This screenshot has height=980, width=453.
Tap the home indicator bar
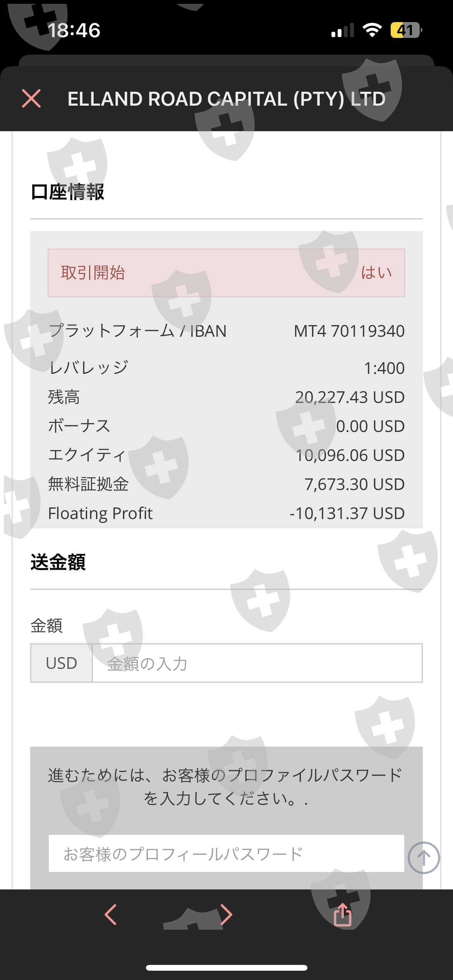coord(226,968)
